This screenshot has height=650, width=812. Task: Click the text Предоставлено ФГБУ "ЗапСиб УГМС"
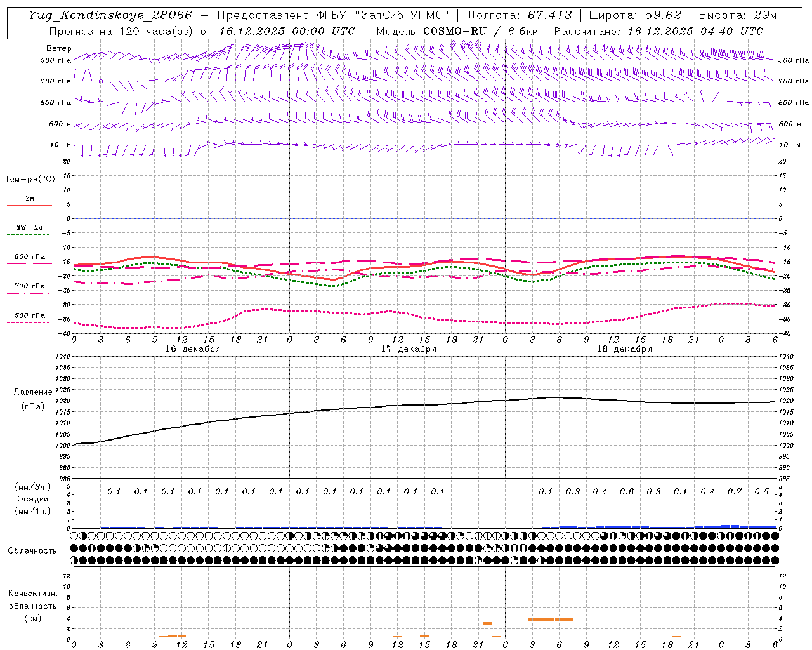click(x=333, y=15)
